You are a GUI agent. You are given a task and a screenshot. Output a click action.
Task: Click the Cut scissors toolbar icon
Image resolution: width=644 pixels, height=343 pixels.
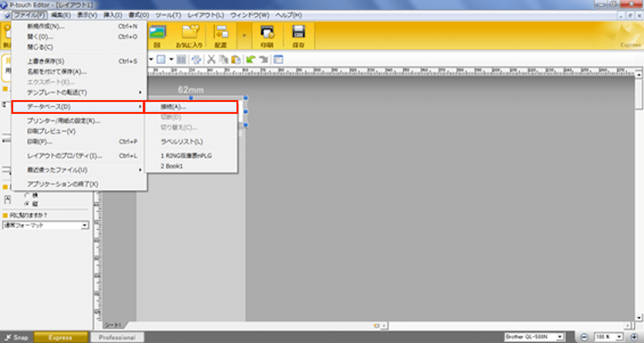(x=211, y=60)
